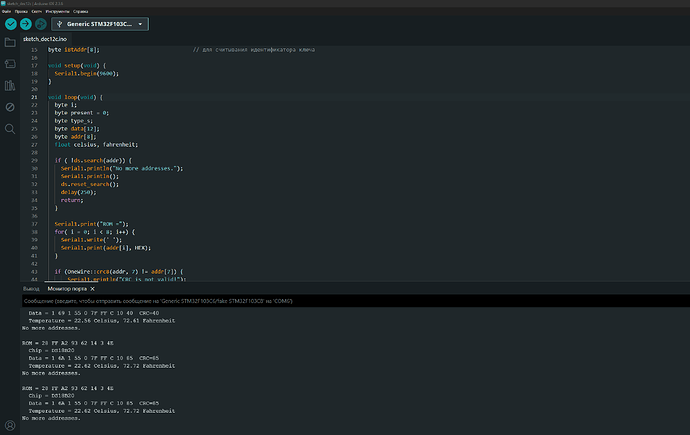Switch to the Монитор порта tab
This screenshot has width=690, height=435.
click(69, 288)
